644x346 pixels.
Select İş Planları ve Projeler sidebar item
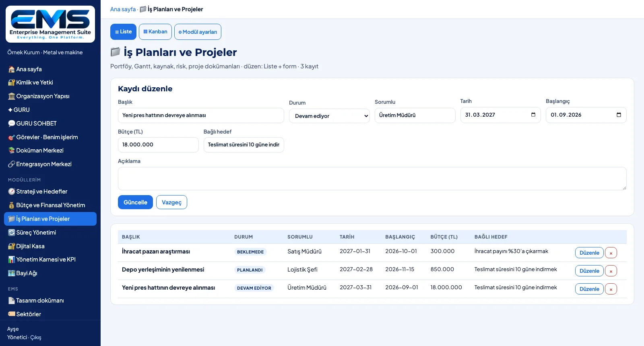click(50, 219)
